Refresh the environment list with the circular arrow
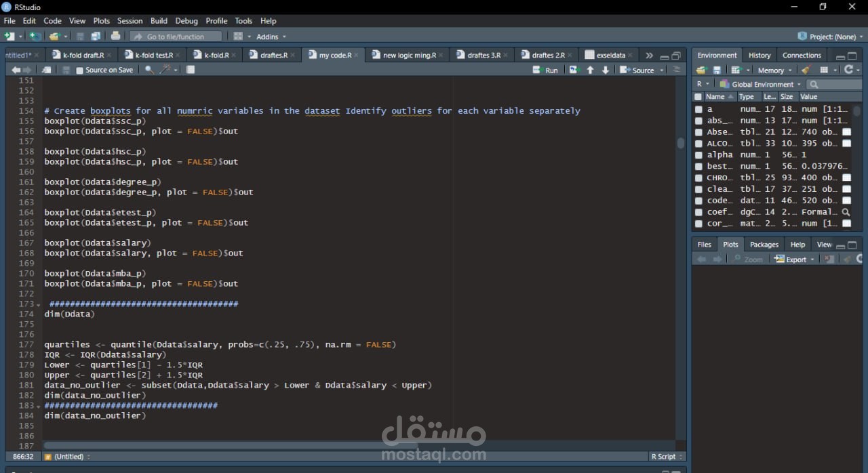 click(848, 70)
